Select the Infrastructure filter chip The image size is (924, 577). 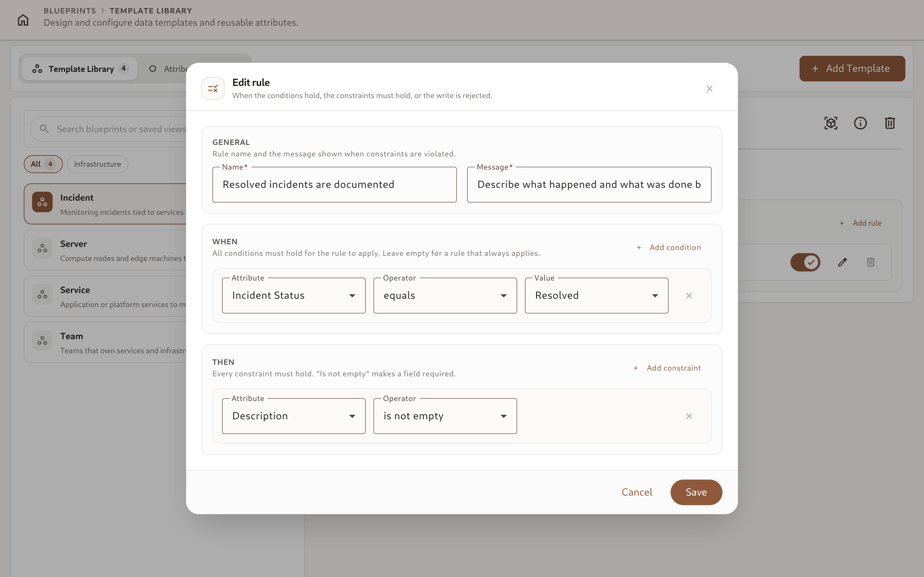coord(97,164)
